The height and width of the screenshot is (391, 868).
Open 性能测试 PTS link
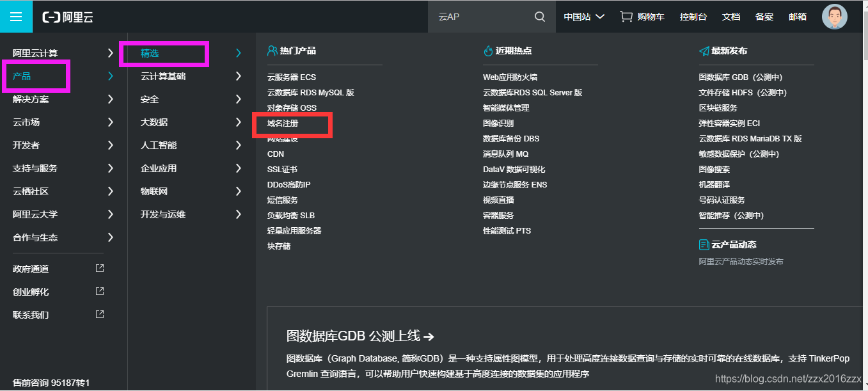(507, 231)
